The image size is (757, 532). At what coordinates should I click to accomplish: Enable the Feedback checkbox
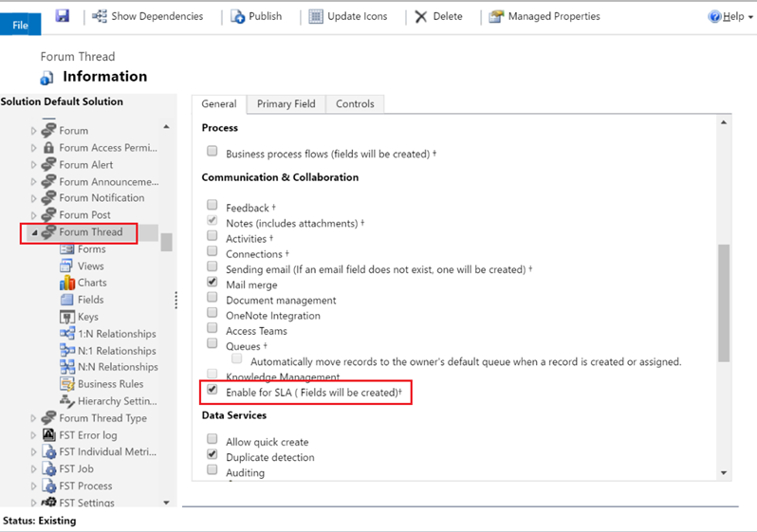[x=212, y=207]
